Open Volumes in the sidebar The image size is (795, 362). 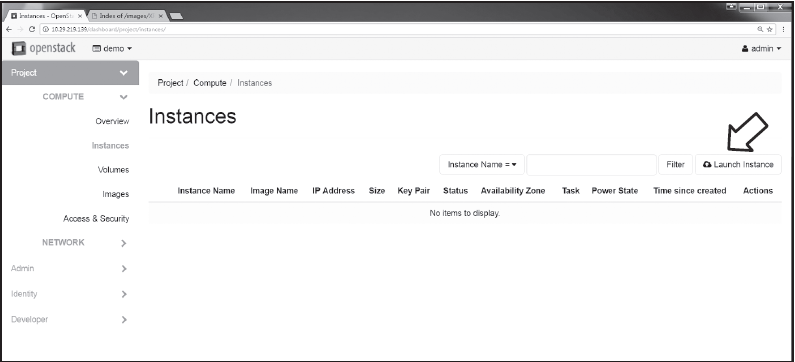click(x=113, y=170)
